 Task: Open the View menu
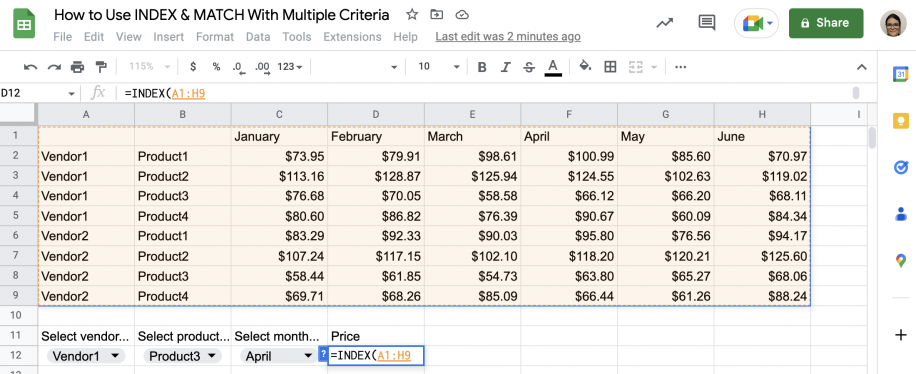(x=129, y=37)
